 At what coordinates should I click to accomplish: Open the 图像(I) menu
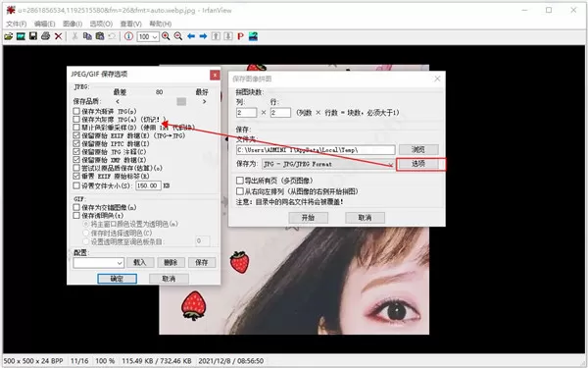(x=73, y=24)
